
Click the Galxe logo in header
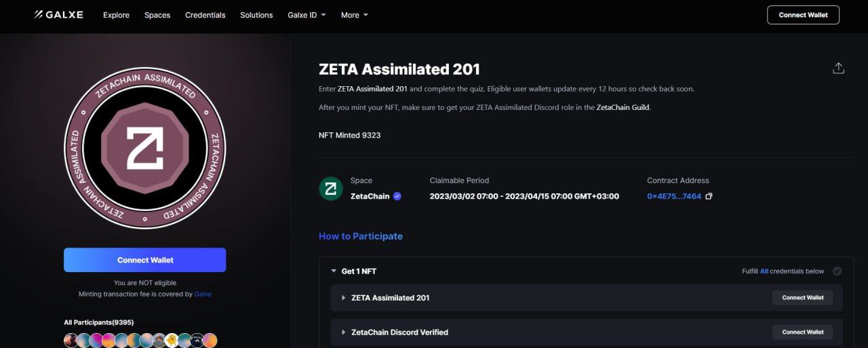(x=59, y=15)
